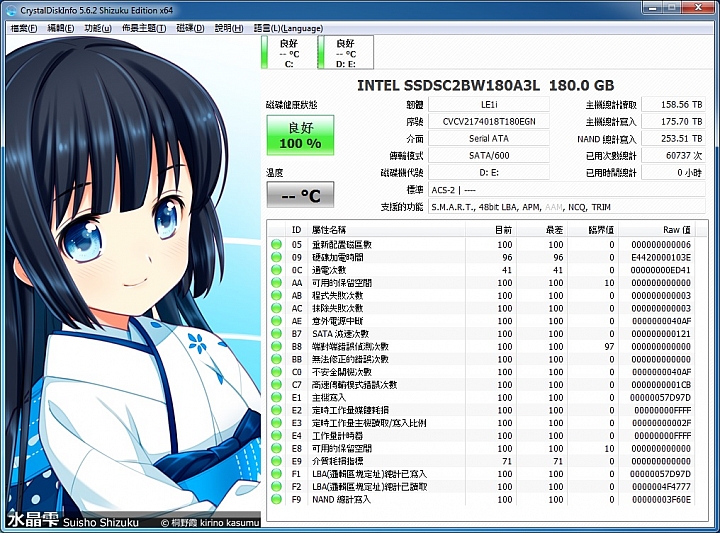Click status circle for ID AB row
Image resolution: width=720 pixels, height=533 pixels.
[x=276, y=295]
